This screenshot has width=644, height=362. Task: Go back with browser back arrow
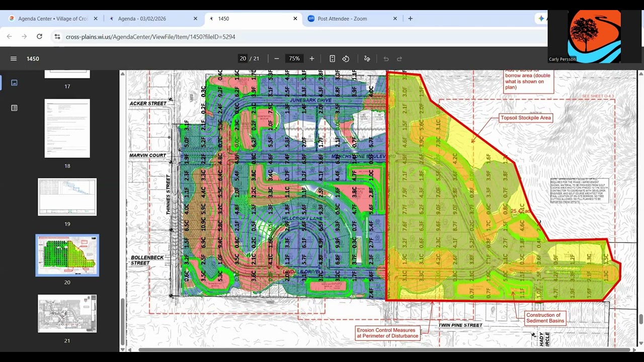9,37
